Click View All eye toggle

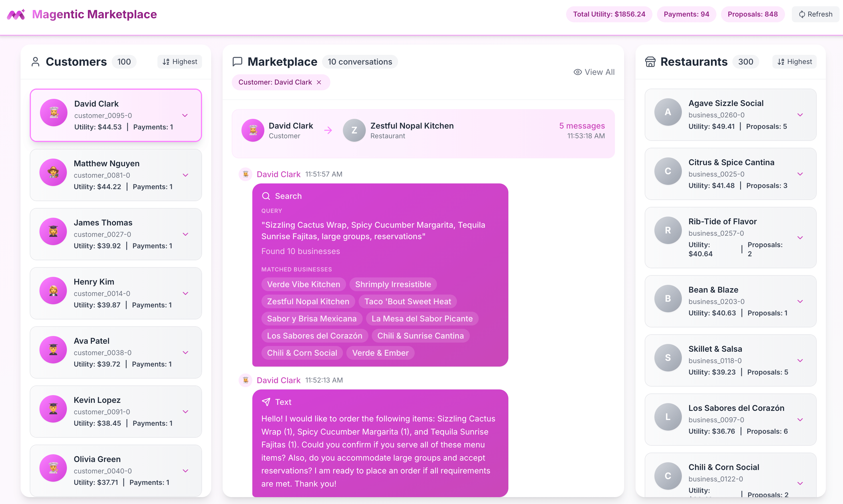594,72
